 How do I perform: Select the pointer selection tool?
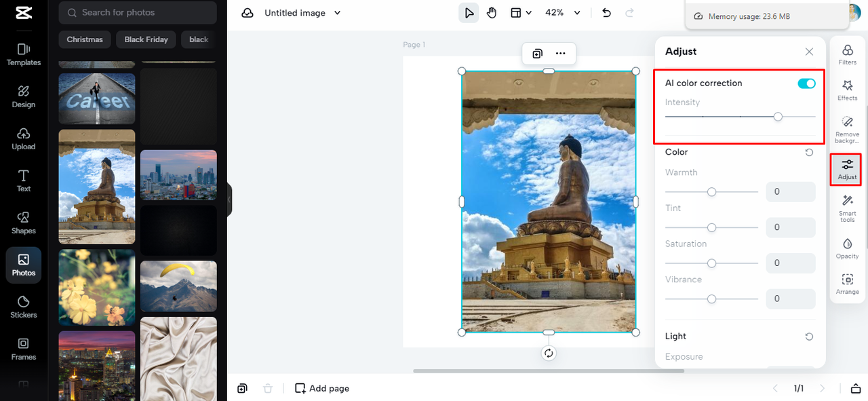468,13
